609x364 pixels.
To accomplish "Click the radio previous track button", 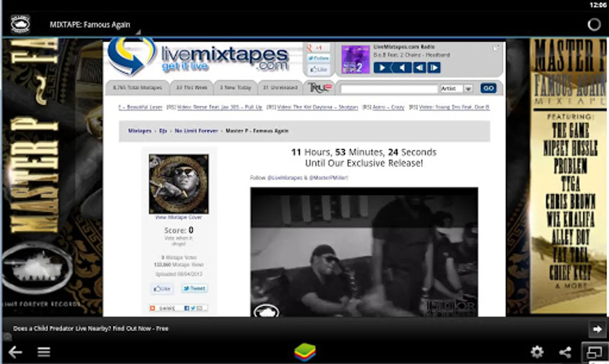I will click(419, 68).
